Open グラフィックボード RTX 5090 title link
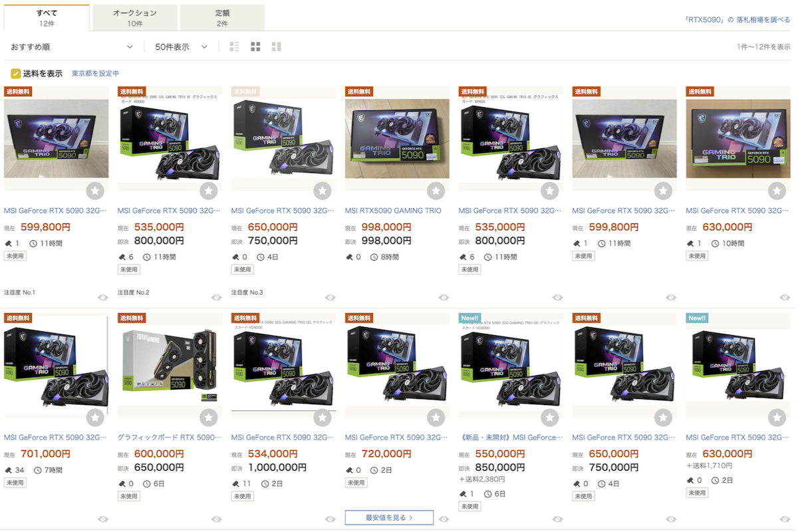This screenshot has width=798, height=532. [170, 438]
